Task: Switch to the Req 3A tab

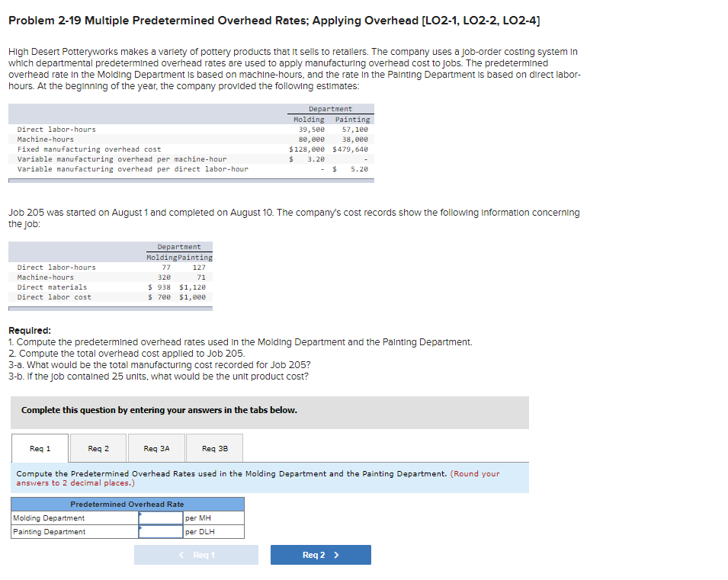Action: (x=156, y=449)
